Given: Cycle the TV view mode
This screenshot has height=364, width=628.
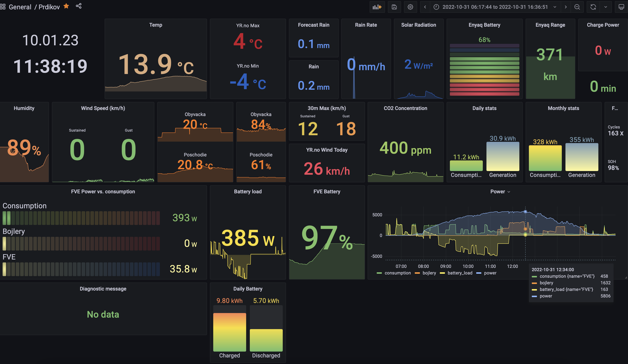Looking at the screenshot, I should point(622,7).
